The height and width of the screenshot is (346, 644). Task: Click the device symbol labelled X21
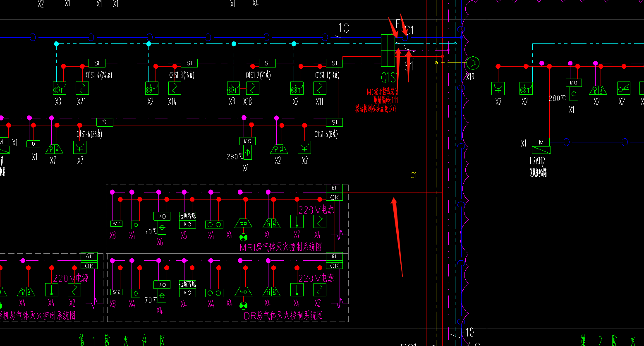click(x=82, y=88)
